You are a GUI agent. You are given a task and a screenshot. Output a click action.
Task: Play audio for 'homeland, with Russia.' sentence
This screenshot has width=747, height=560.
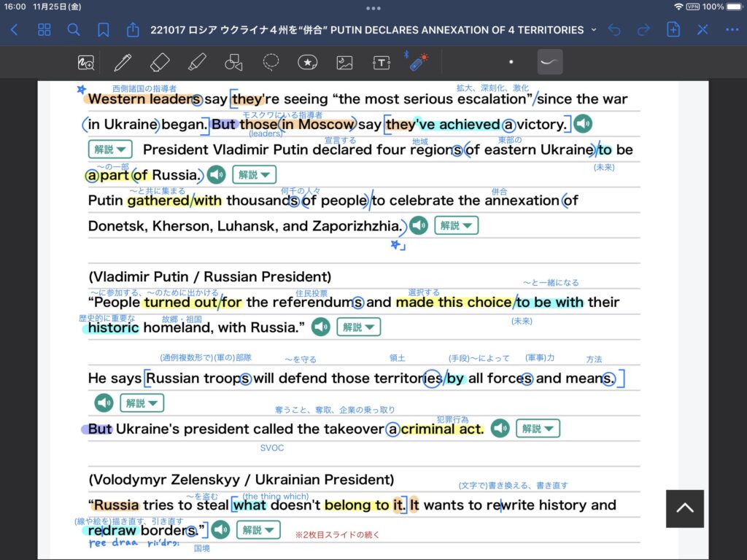321,327
